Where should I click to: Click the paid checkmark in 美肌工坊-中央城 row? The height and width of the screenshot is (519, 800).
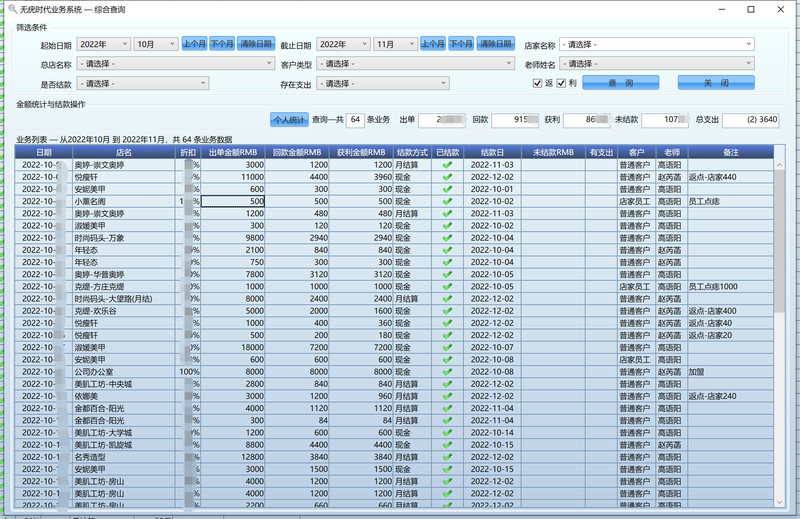[447, 384]
